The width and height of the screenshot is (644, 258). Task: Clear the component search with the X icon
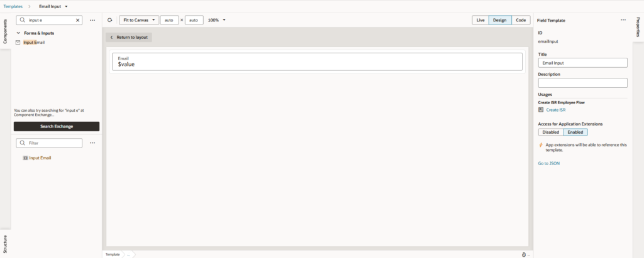pyautogui.click(x=78, y=20)
